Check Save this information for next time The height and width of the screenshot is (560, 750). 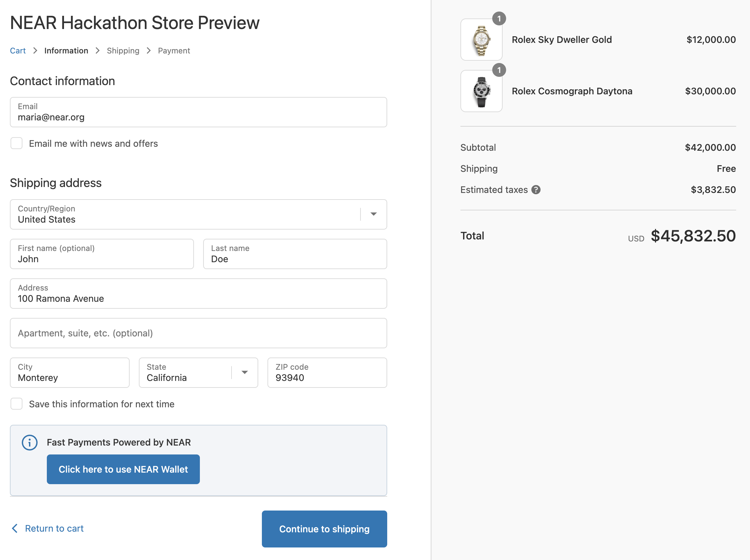coord(16,404)
